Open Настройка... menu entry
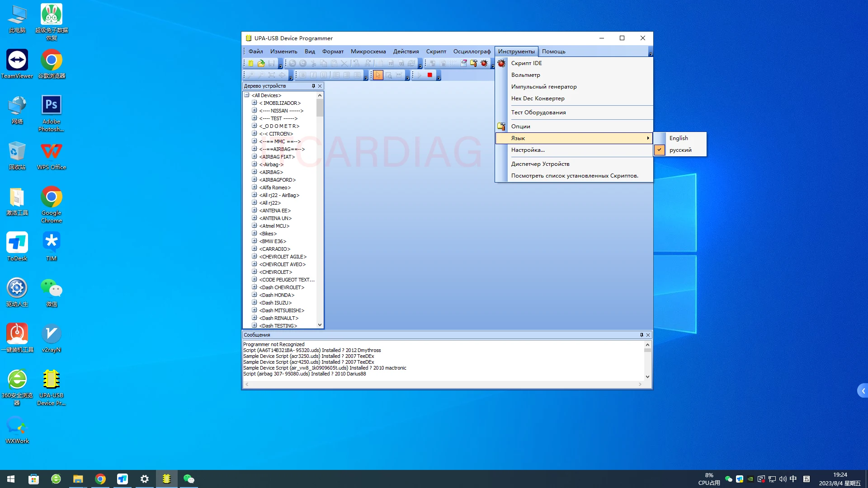Screen dimensions: 868x488 tap(574, 150)
